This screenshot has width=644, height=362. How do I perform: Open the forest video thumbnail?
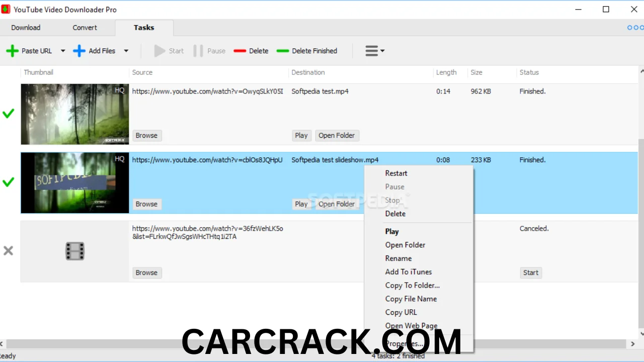click(x=75, y=114)
